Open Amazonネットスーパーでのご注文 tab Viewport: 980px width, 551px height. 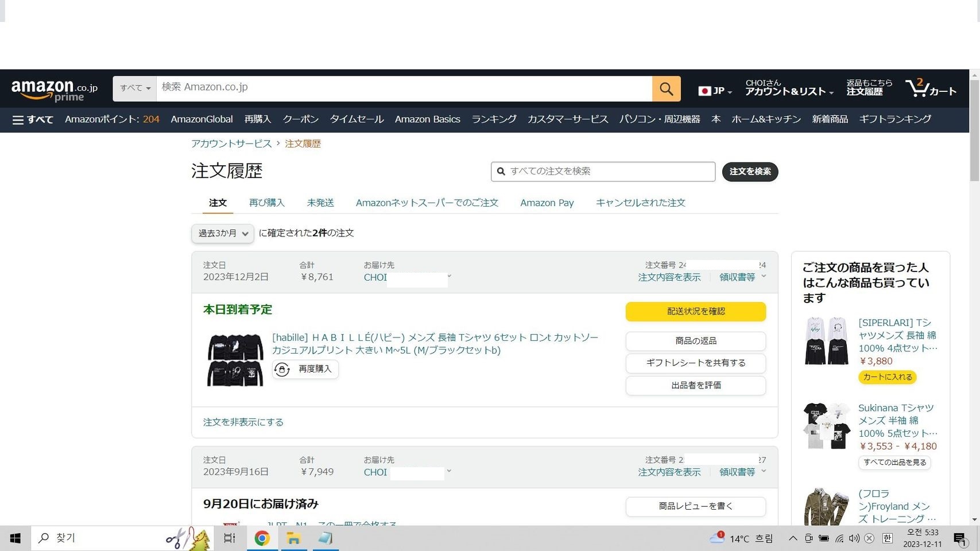(x=427, y=203)
